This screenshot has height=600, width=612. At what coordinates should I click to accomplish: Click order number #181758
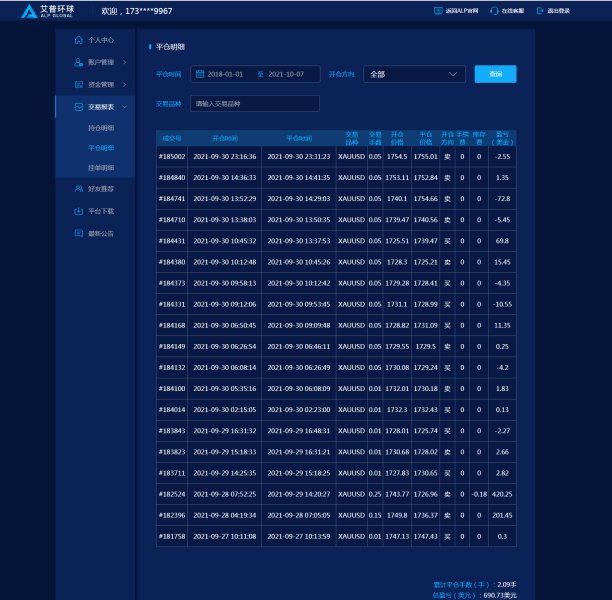coord(172,536)
